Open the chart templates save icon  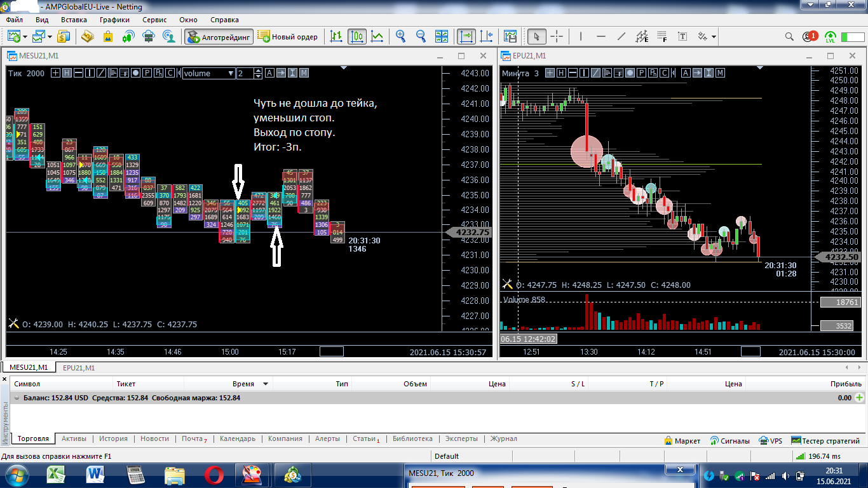click(x=510, y=36)
